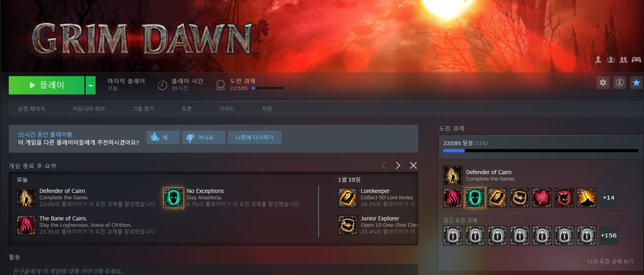Click the game info icon
644x275 pixels.
pyautogui.click(x=619, y=82)
